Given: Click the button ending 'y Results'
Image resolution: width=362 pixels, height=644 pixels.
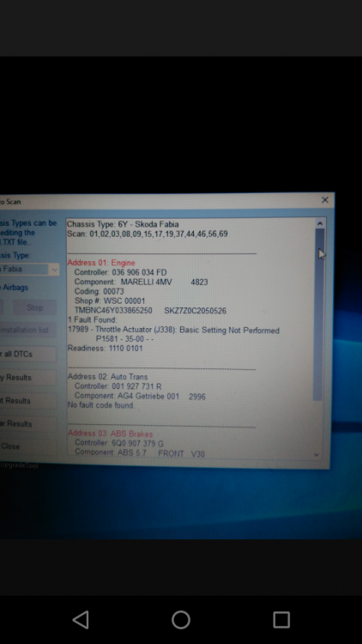Looking at the screenshot, I should tap(28, 378).
